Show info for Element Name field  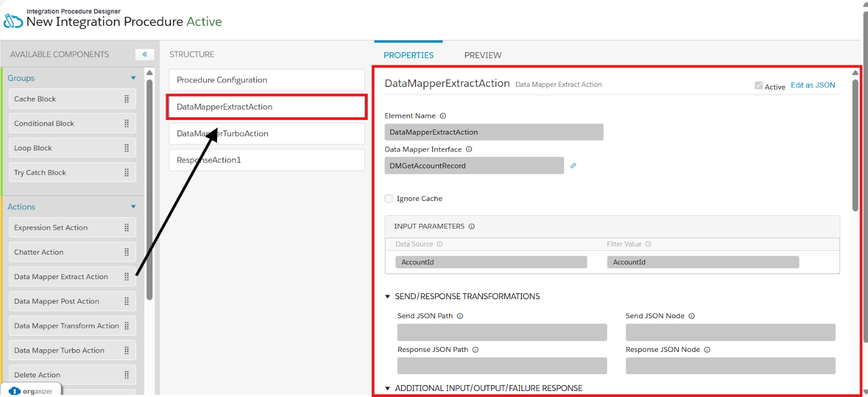click(x=443, y=116)
